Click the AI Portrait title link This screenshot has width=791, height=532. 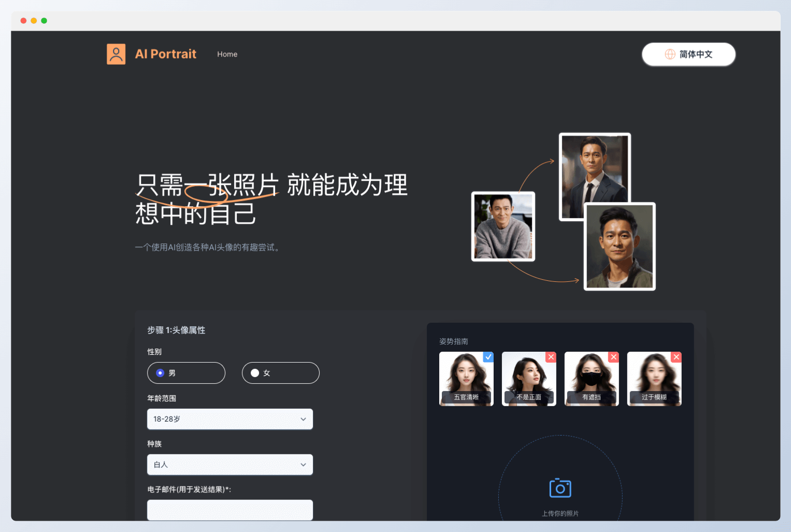(165, 54)
